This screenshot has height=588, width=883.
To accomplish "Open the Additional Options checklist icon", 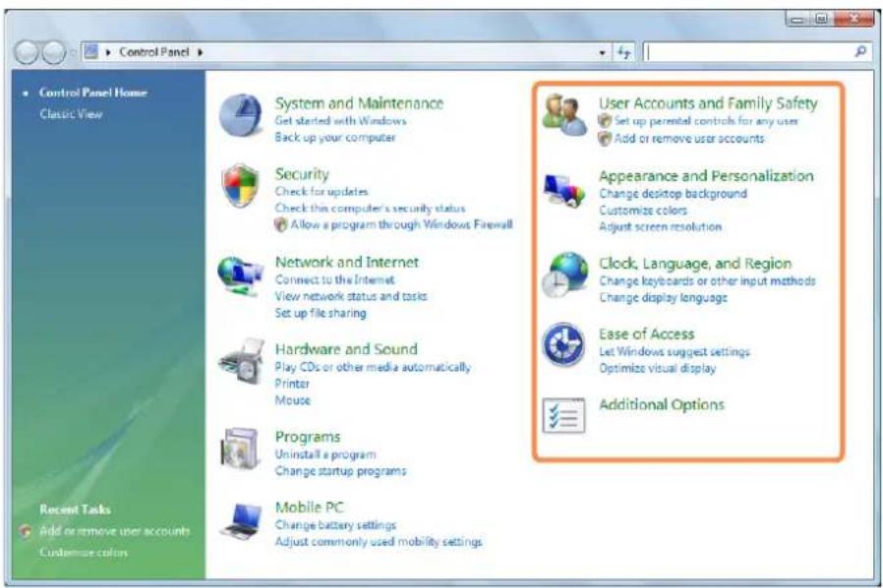I will point(563,415).
